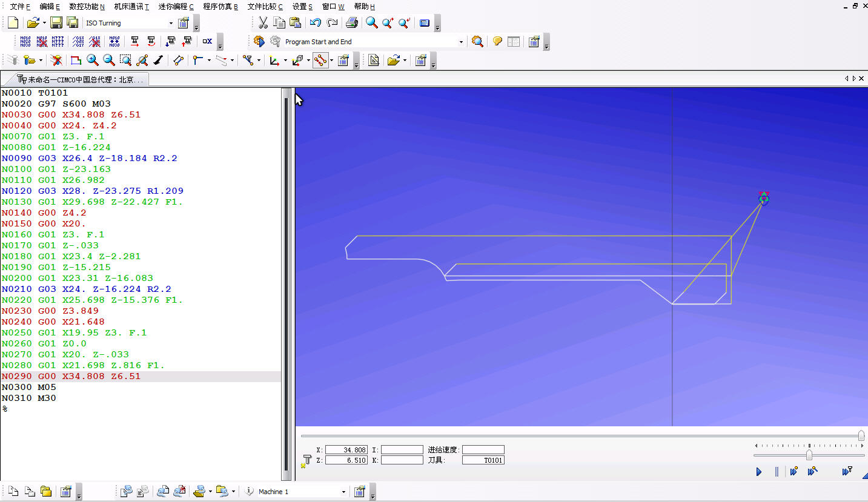Click the macro setup gear-play icon
Viewport: 868px width, 502px height.
click(x=259, y=41)
